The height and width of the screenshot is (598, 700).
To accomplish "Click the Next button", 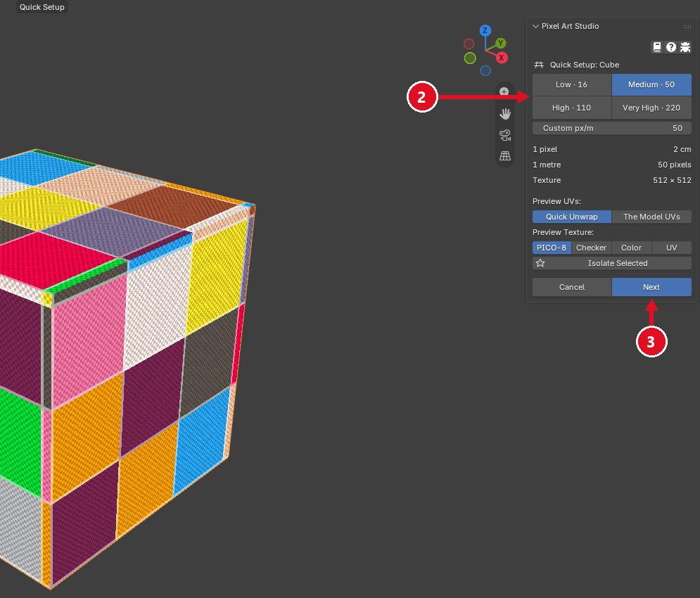I will 651,287.
